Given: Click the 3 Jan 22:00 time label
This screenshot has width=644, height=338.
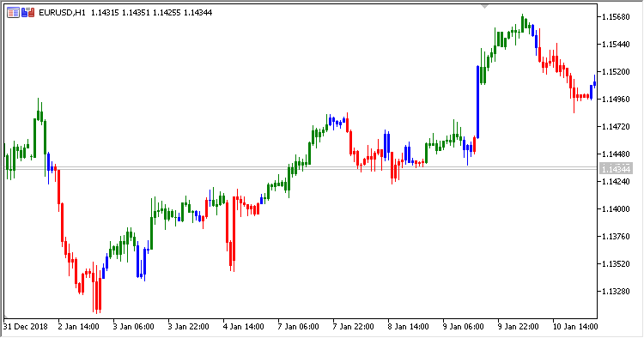Looking at the screenshot, I should tap(189, 327).
